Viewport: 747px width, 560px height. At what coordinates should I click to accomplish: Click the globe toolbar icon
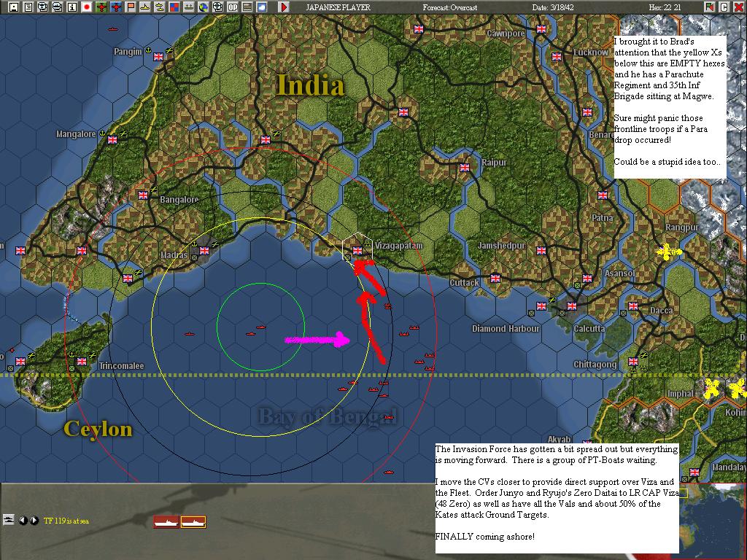click(x=203, y=7)
